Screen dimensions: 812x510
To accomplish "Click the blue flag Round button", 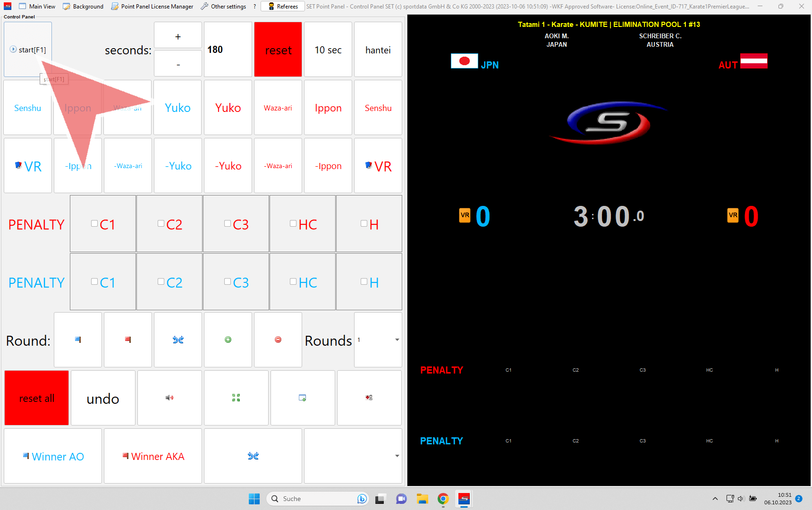I will click(78, 340).
